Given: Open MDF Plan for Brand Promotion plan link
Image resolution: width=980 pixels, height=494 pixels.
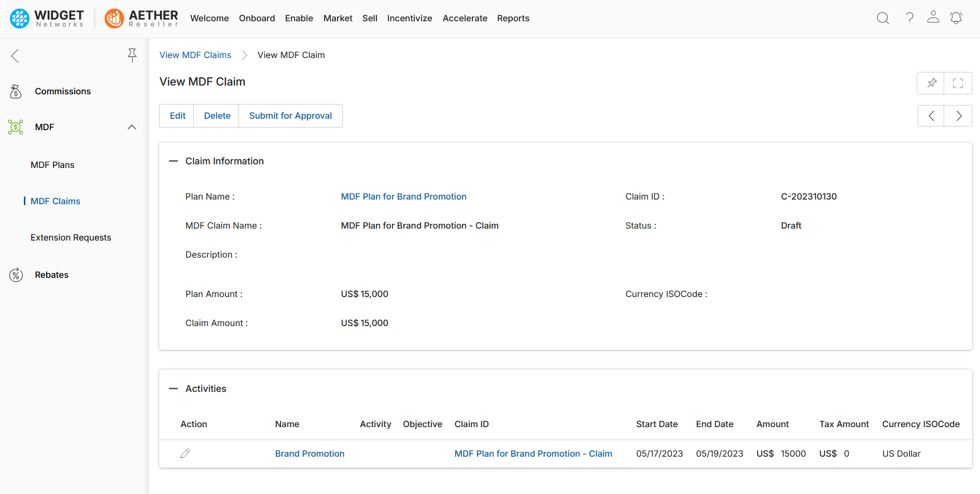Looking at the screenshot, I should coord(403,196).
